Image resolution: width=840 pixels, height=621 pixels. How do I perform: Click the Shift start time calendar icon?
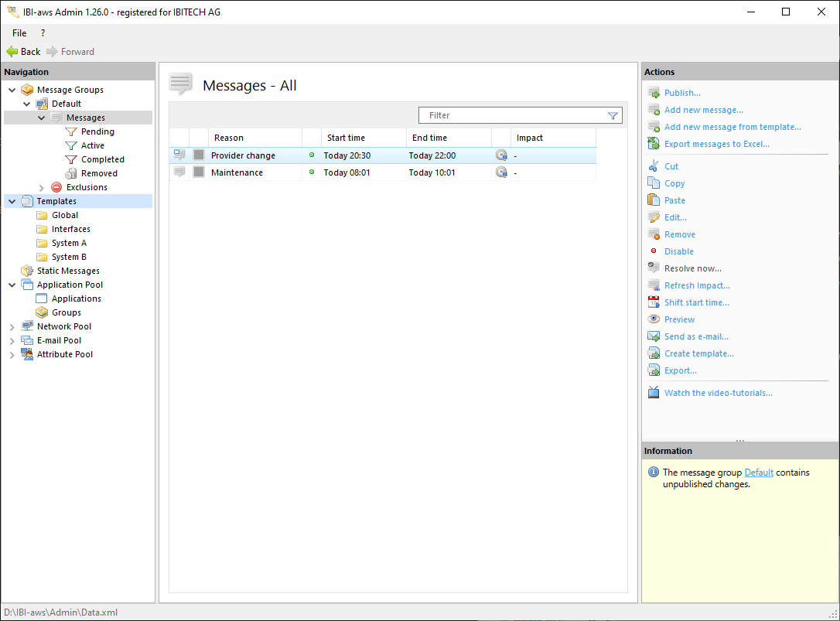pos(654,302)
